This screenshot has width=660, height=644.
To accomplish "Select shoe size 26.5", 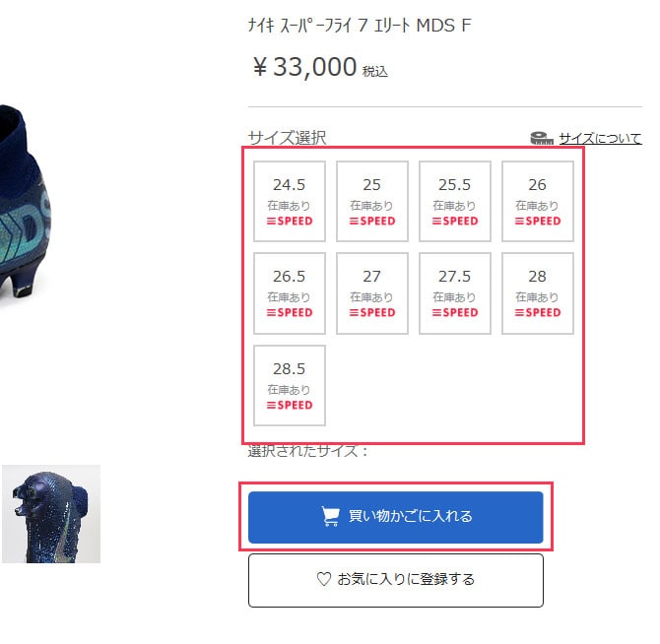I will pyautogui.click(x=290, y=293).
